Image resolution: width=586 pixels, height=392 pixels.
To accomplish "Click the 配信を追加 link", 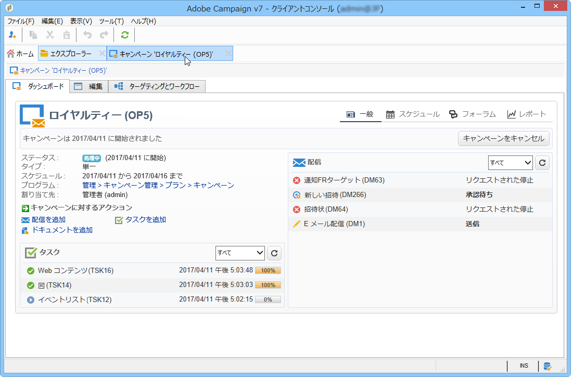I will [x=48, y=220].
